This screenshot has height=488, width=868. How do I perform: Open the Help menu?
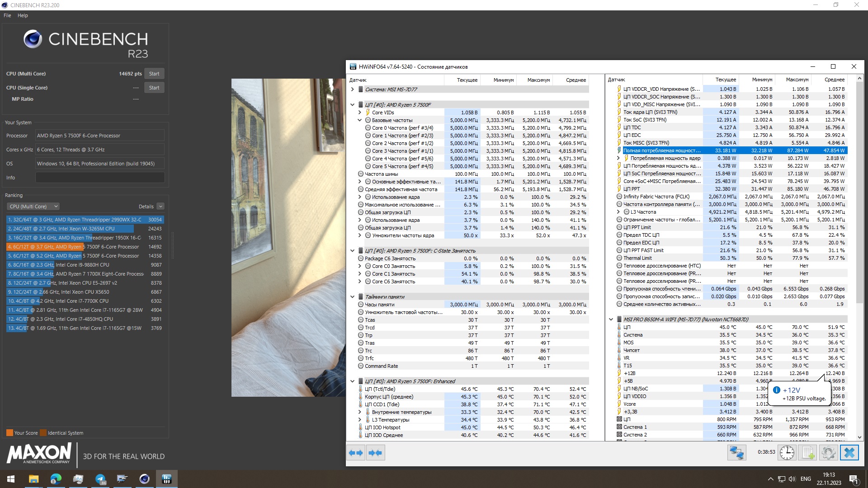point(23,15)
